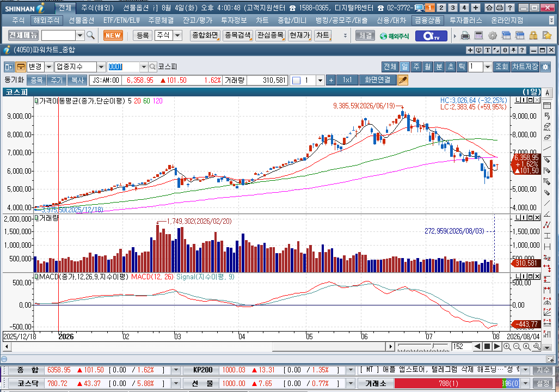Toggle 종목 synchronization button

click(36, 80)
